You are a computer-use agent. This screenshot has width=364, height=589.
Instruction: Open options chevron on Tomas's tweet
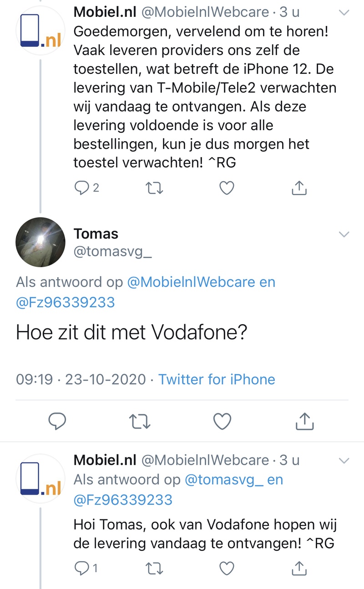pos(344,234)
